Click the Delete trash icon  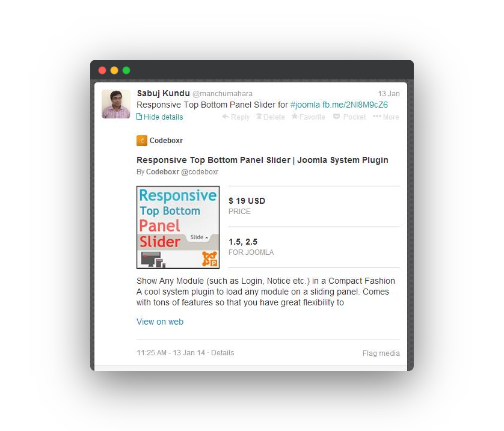259,116
